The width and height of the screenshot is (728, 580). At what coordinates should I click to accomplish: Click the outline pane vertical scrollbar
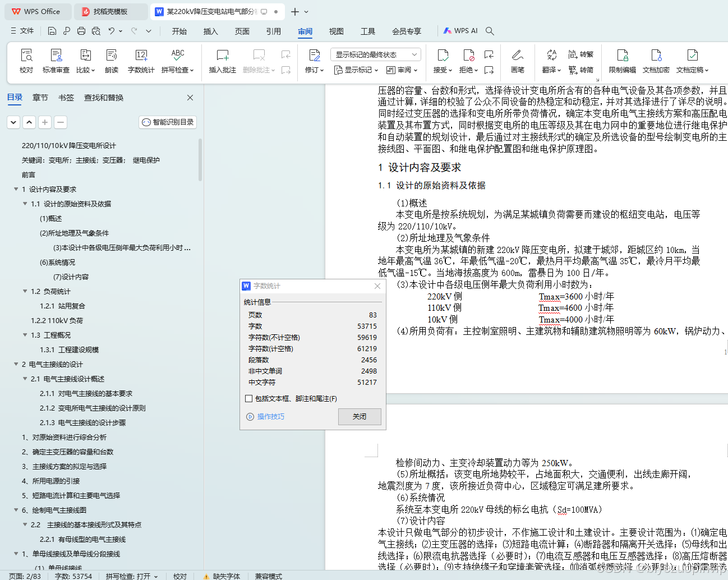click(x=200, y=160)
